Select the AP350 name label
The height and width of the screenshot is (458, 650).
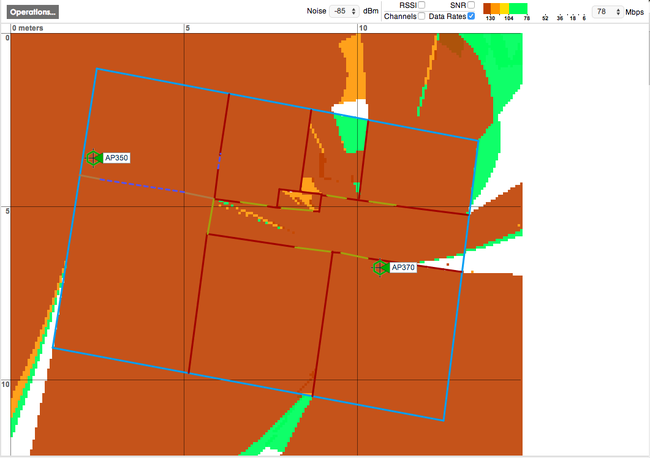click(x=117, y=158)
